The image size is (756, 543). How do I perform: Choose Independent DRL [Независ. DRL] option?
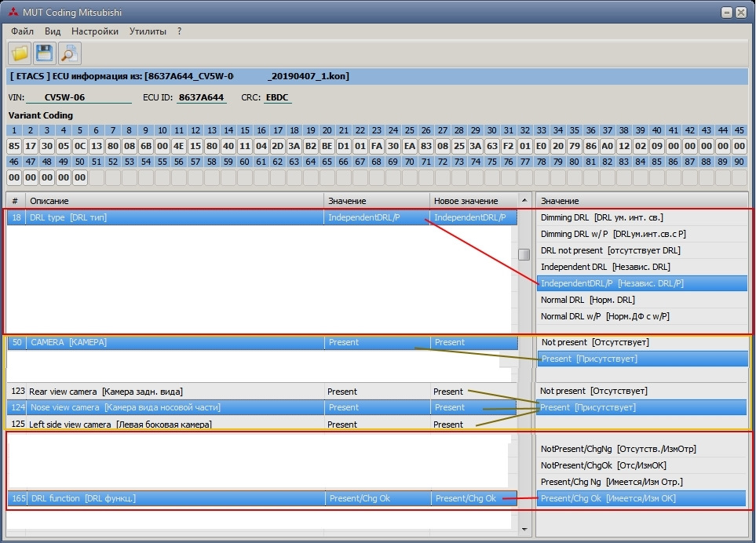tap(642, 267)
